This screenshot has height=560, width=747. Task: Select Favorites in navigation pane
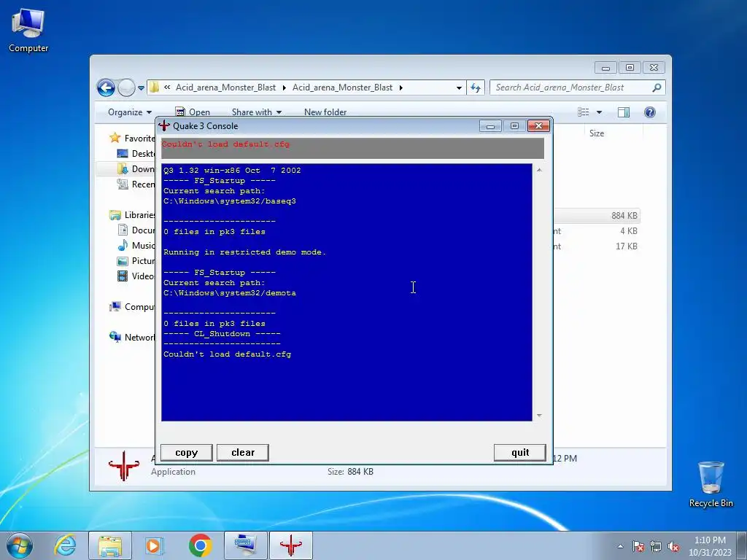(x=132, y=138)
